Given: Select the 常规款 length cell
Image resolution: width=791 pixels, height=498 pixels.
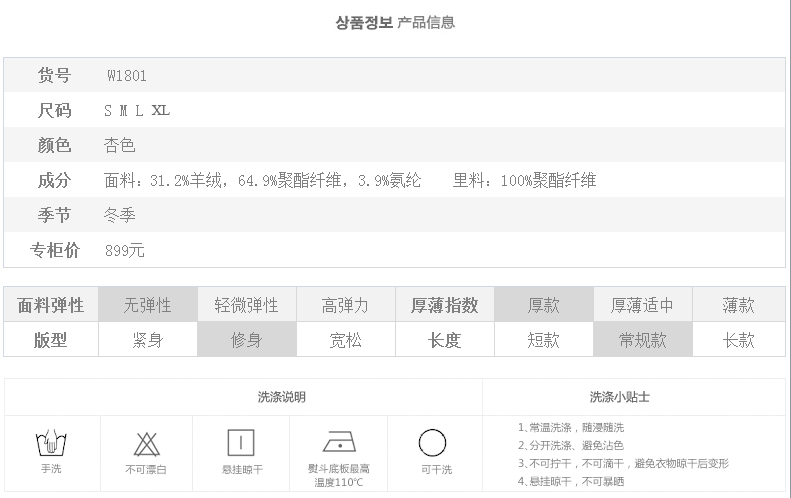Looking at the screenshot, I should coord(643,340).
